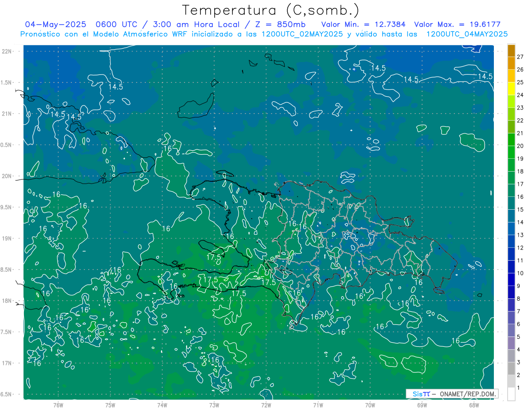Click the number 1 on the color scale
The width and height of the screenshot is (532, 411).
click(519, 388)
